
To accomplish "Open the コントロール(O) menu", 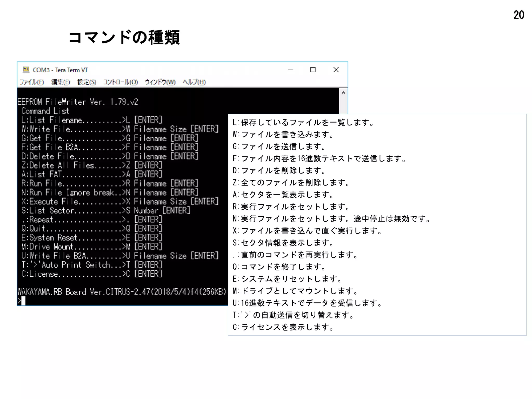I will [x=121, y=82].
